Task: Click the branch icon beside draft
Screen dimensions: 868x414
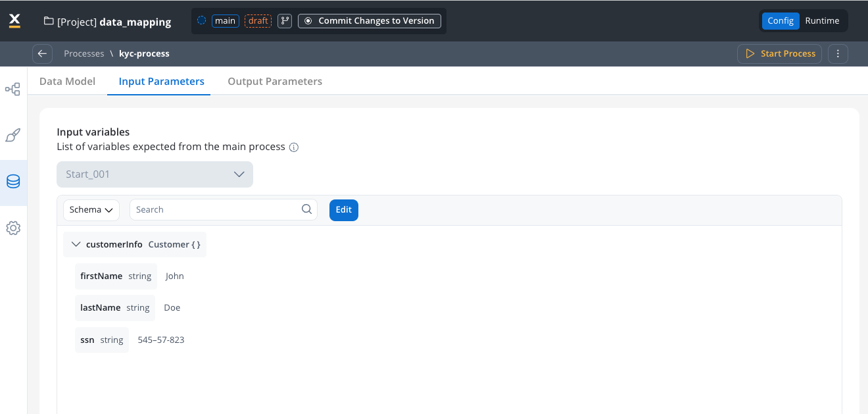Action: [x=285, y=21]
